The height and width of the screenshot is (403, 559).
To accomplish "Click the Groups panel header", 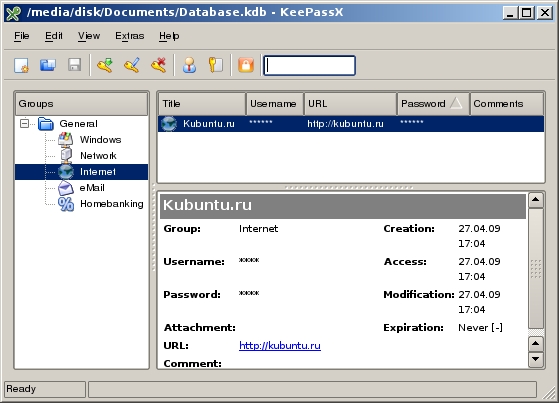I will 81,104.
